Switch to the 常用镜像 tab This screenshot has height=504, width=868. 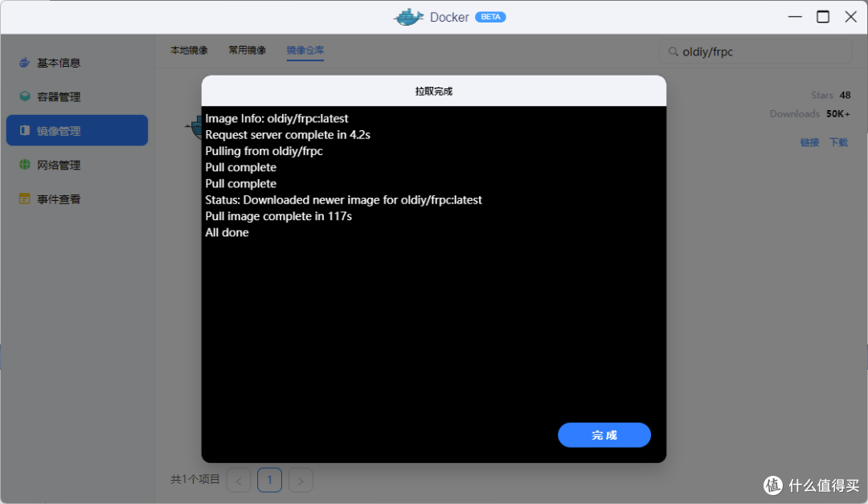[x=247, y=51]
